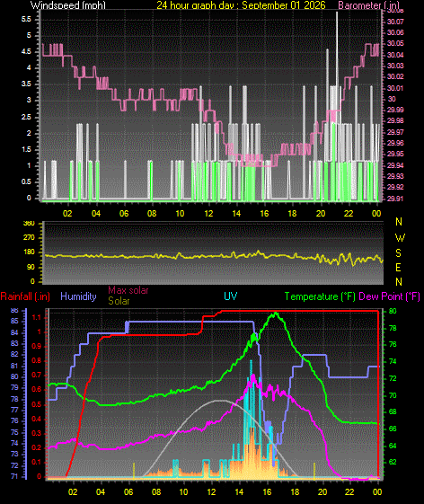424x504 pixels.
Task: Click the green temperature curve peak
Action: point(275,314)
